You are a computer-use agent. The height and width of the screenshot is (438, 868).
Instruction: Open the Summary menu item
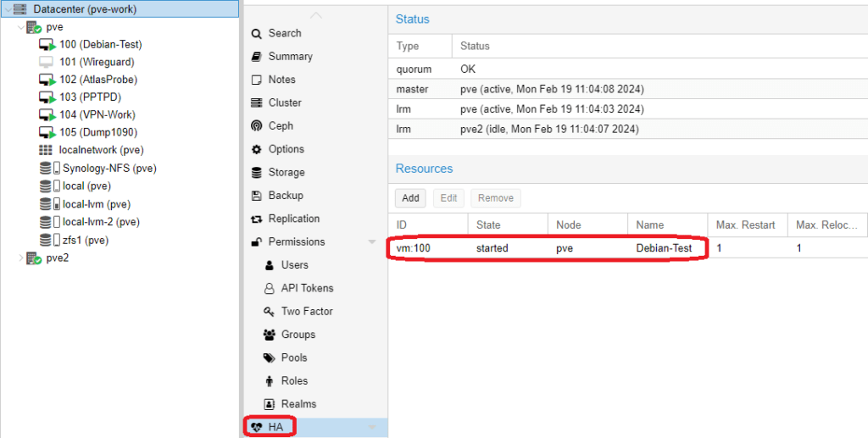[315, 57]
